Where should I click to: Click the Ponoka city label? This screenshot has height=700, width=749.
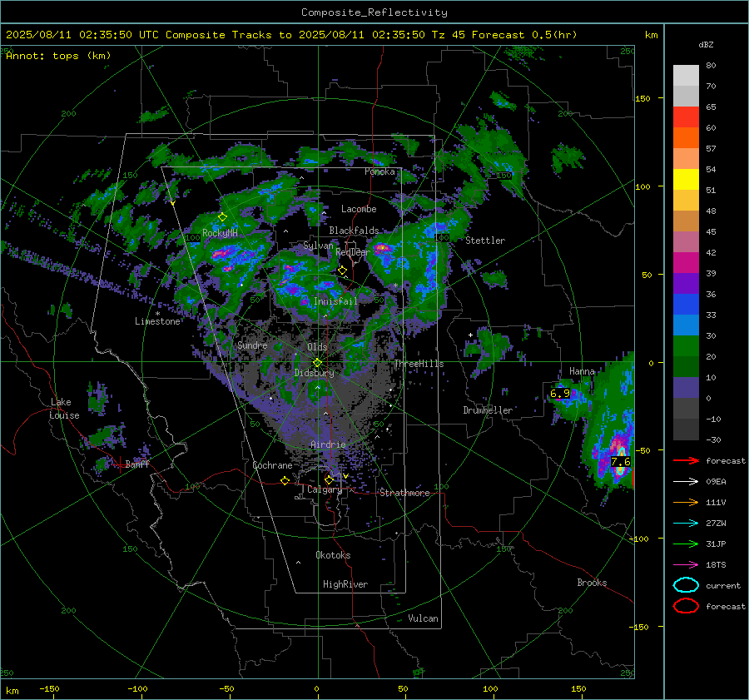pyautogui.click(x=379, y=171)
